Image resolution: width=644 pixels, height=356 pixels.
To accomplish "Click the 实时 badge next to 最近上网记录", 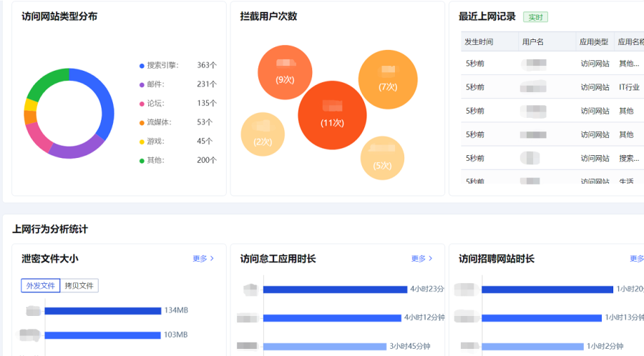I will click(535, 17).
